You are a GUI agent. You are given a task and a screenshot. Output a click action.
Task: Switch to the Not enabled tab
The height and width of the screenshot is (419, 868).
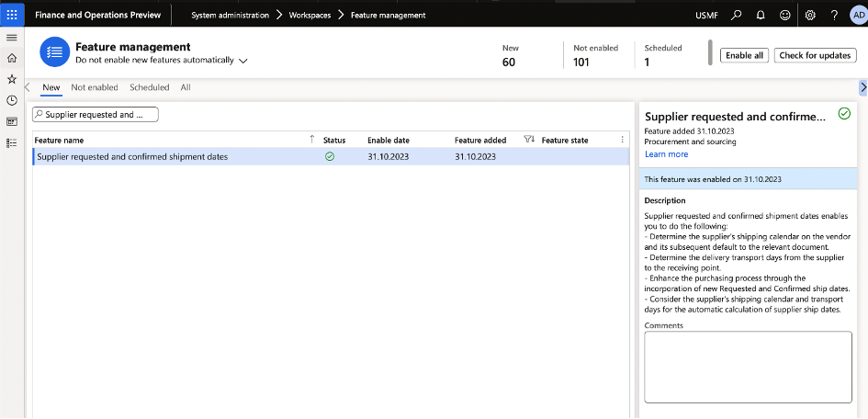95,87
